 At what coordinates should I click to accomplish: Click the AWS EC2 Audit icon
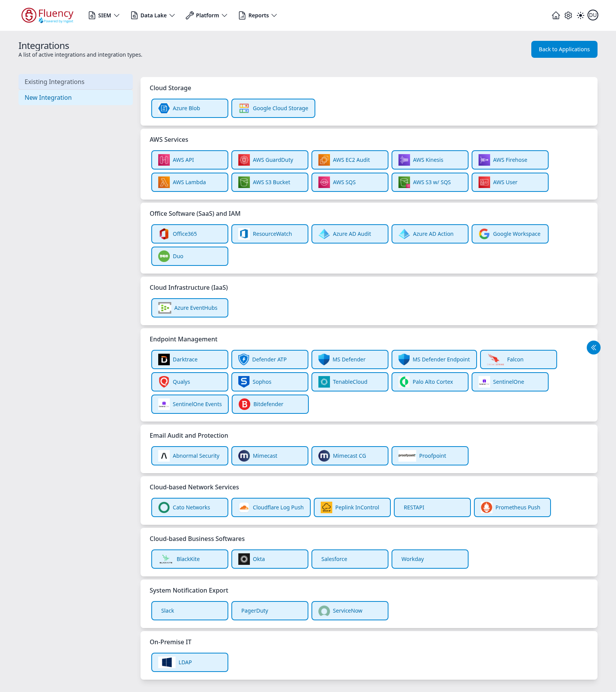point(324,160)
